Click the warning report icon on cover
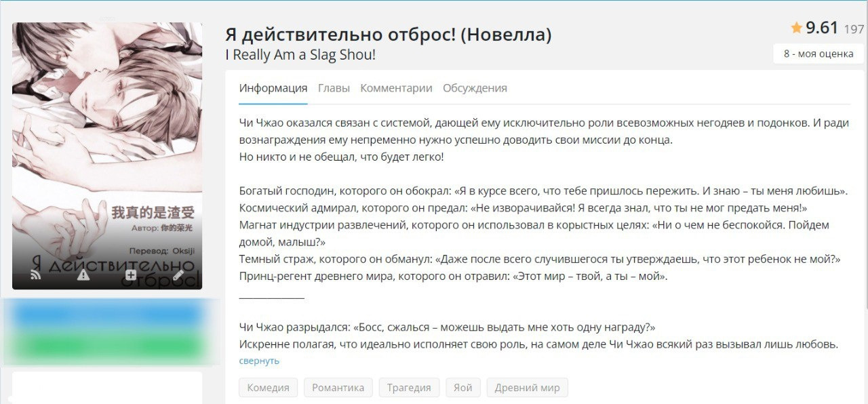The image size is (868, 404). pos(83,275)
